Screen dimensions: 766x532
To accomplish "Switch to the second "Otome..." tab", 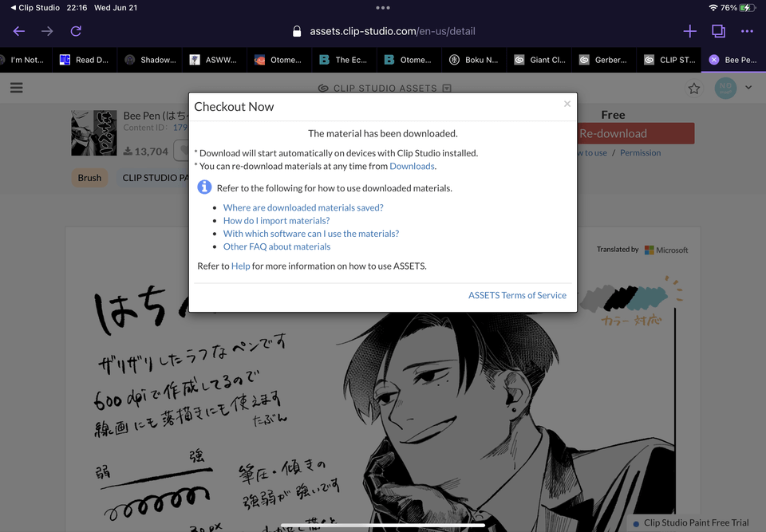I will tap(409, 60).
